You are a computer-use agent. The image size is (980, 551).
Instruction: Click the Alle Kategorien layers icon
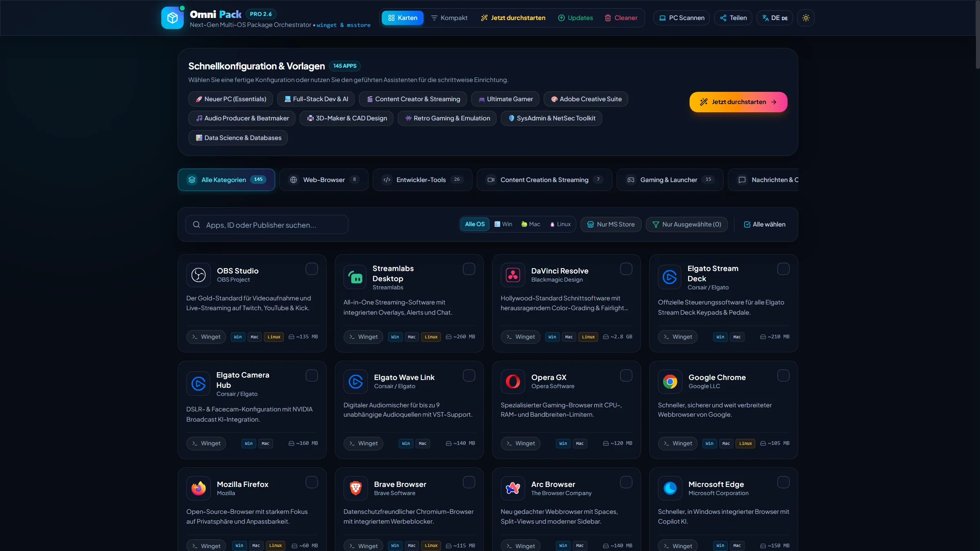pos(192,180)
